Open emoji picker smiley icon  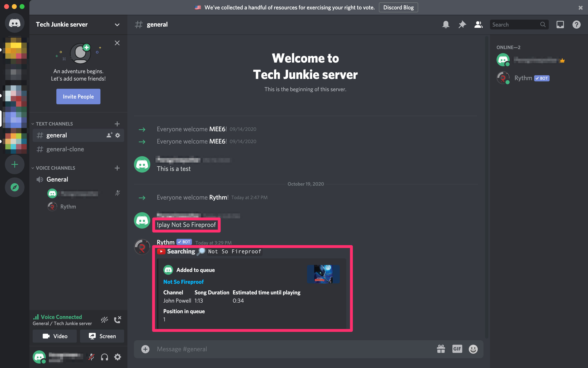pos(473,349)
